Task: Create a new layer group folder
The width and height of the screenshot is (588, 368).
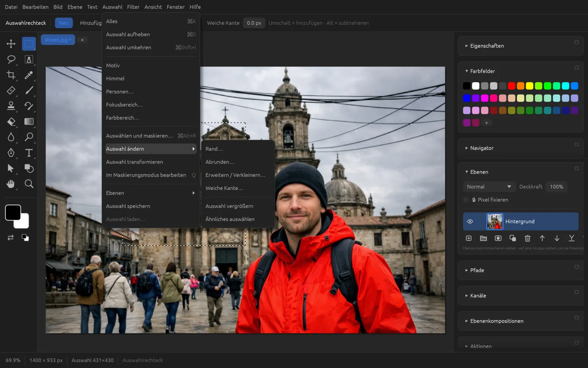Action: (x=483, y=238)
